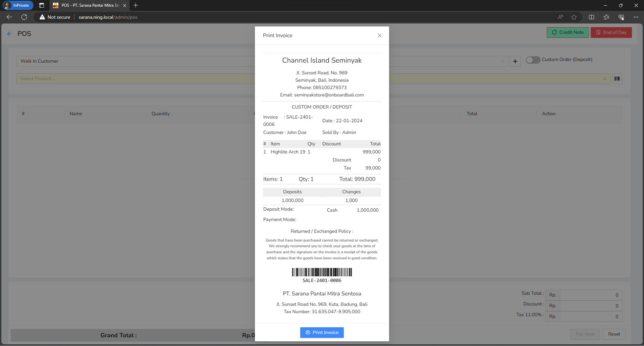644x346 pixels.
Task: Click the invoice barcode SALE-2401-0006
Action: pos(322,275)
